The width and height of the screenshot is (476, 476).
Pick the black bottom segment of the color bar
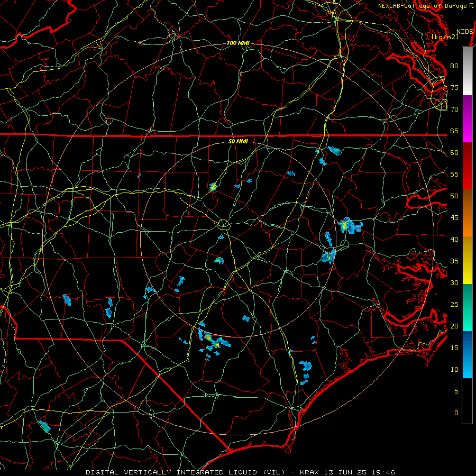click(x=467, y=401)
